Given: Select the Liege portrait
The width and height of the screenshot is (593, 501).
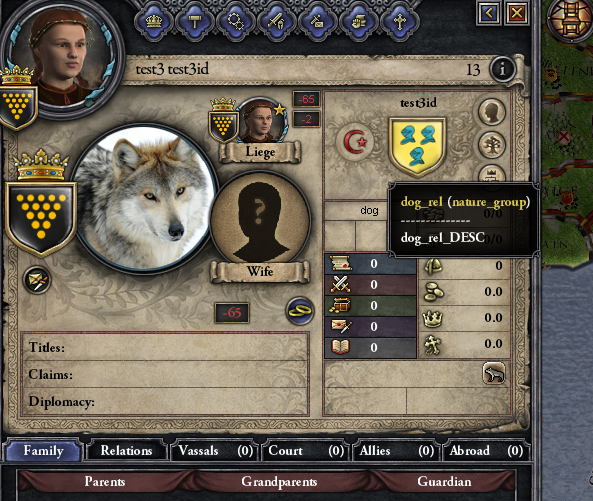Looking at the screenshot, I should pyautogui.click(x=262, y=121).
